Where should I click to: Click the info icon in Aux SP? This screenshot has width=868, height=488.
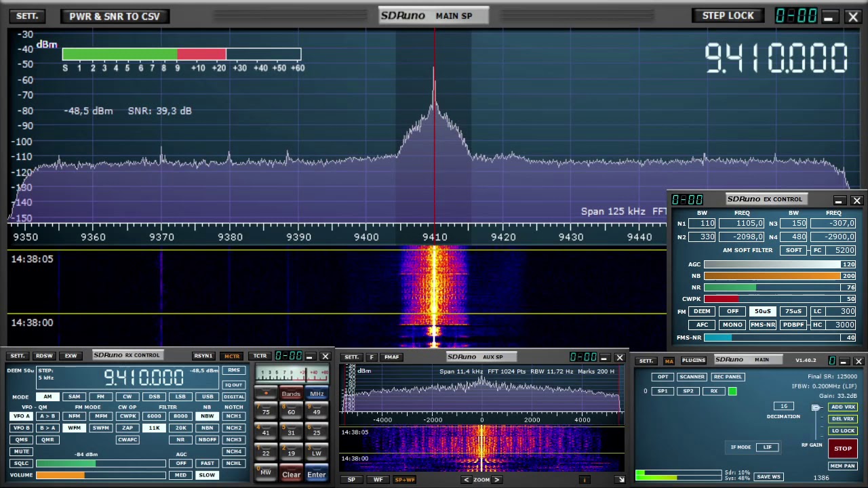point(585,480)
